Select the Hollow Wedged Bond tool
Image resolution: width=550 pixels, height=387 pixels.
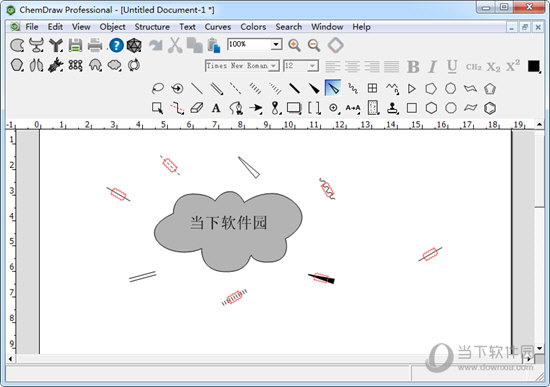[x=333, y=88]
